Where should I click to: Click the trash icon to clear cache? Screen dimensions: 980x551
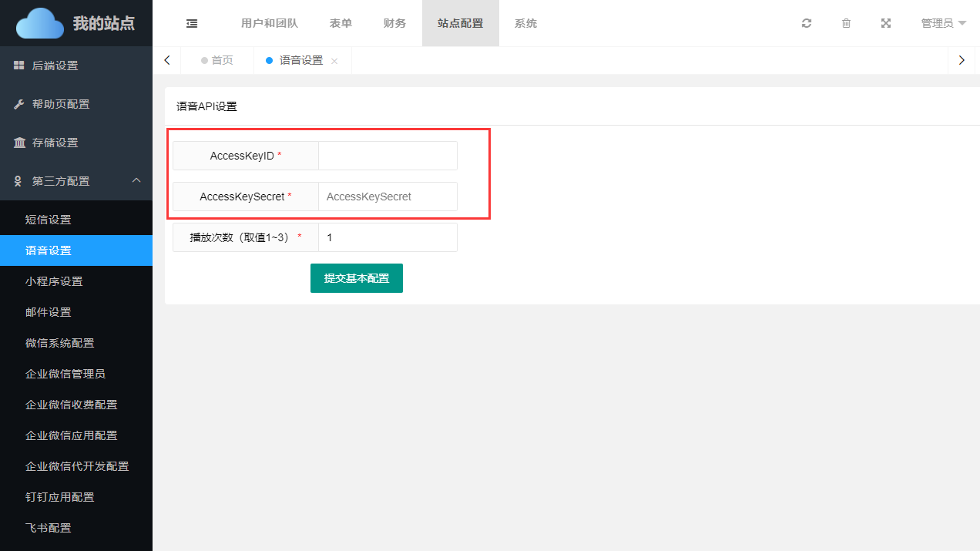tap(846, 23)
